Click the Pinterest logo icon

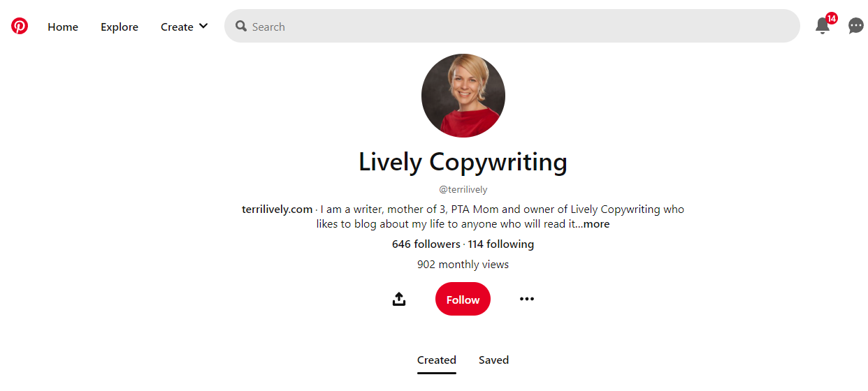point(20,27)
